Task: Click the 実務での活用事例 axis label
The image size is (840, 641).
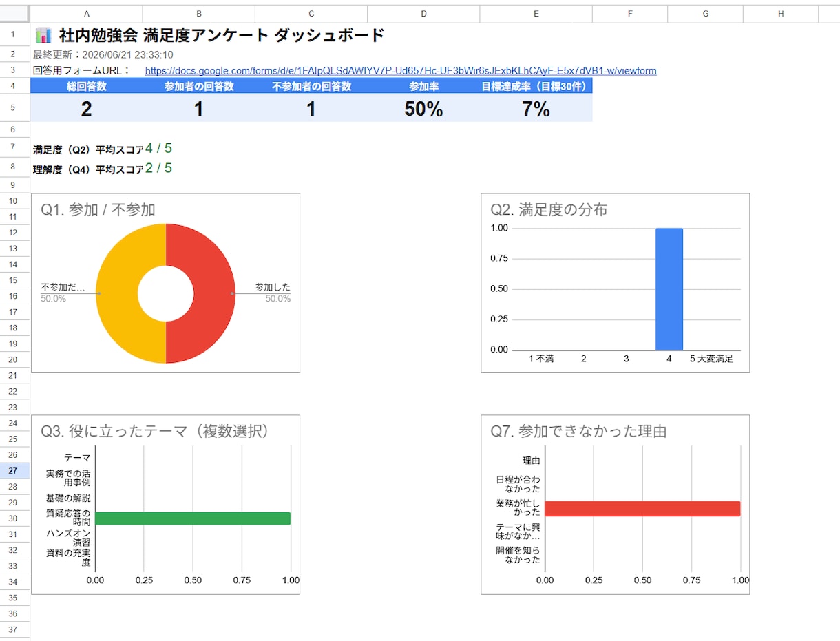Action: click(x=68, y=478)
